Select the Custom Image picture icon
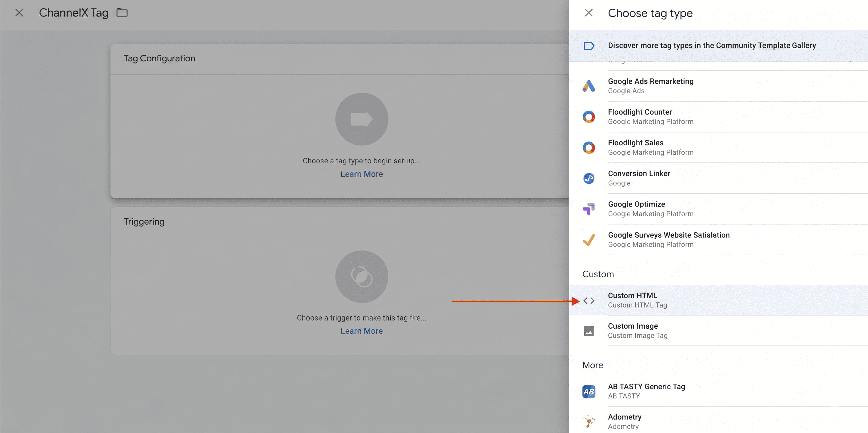The height and width of the screenshot is (433, 868). coord(589,331)
